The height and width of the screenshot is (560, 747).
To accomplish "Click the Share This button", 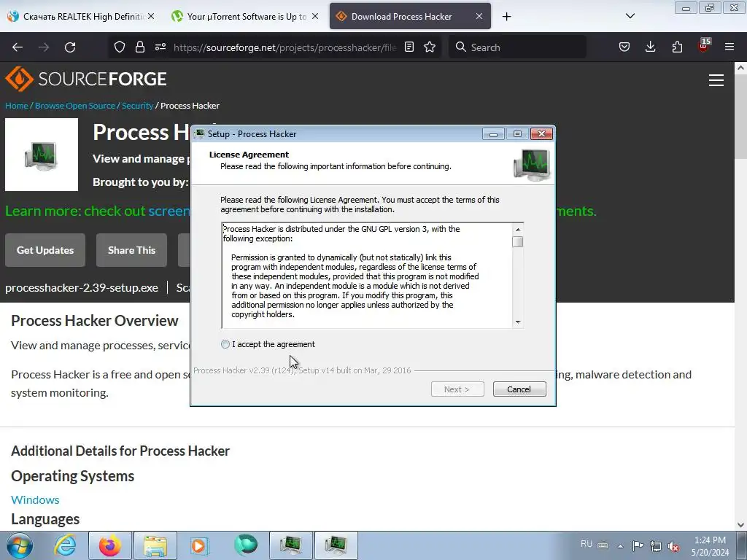I will coord(131,250).
